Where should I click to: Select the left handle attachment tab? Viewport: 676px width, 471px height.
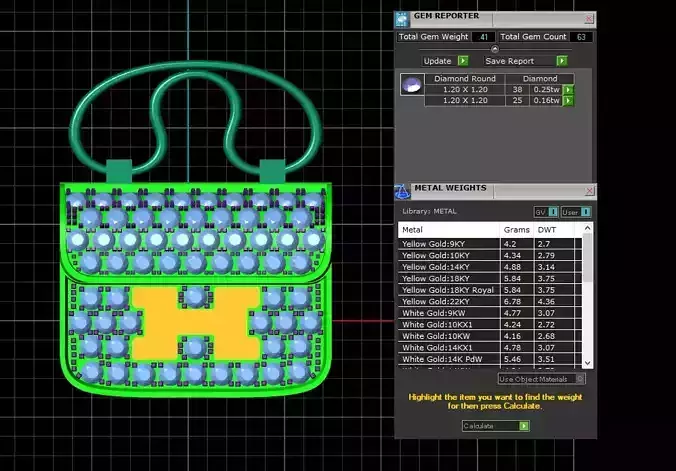point(119,171)
